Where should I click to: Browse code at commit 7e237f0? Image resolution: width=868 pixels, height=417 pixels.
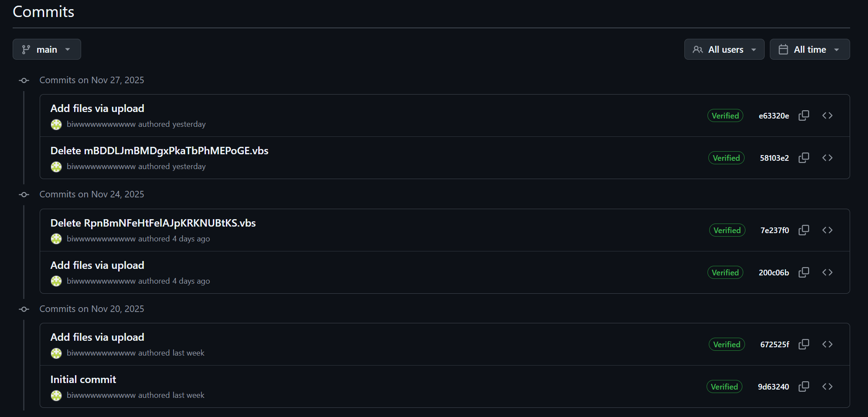[827, 230]
